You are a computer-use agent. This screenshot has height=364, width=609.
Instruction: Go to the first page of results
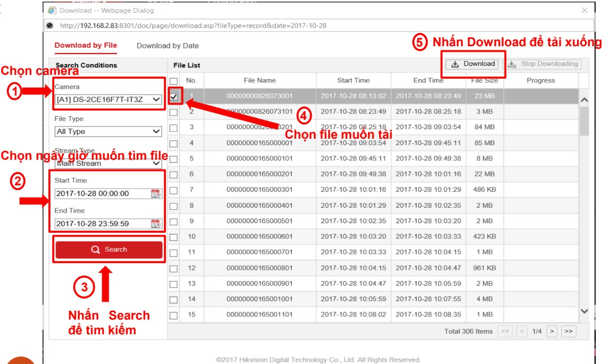click(505, 332)
